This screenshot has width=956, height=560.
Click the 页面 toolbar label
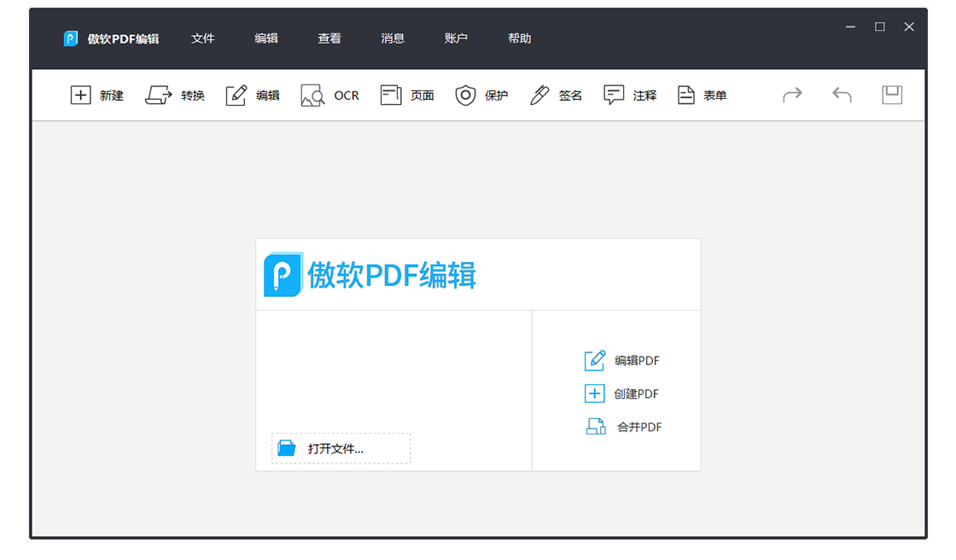(422, 96)
